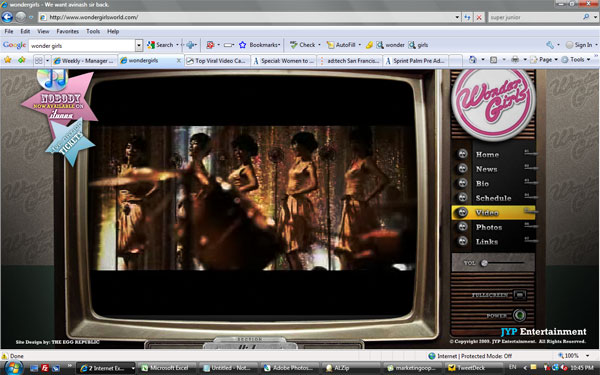Screen dimensions: 600x375
Task: Switch to the Sprint Palm Pre Ad... tab
Action: pos(416,60)
